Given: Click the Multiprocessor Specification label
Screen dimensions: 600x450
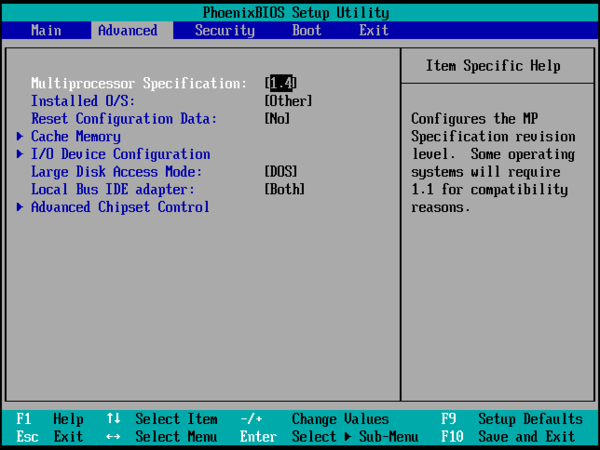Looking at the screenshot, I should coord(138,83).
